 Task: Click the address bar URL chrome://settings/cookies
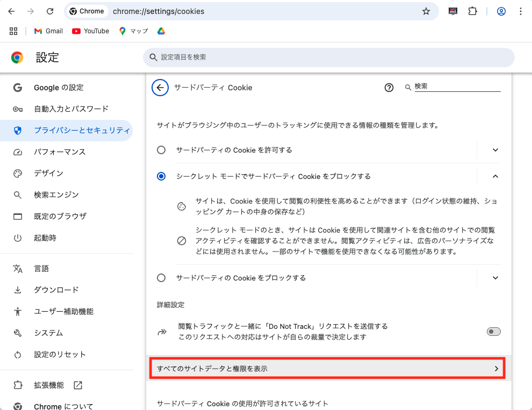(159, 11)
